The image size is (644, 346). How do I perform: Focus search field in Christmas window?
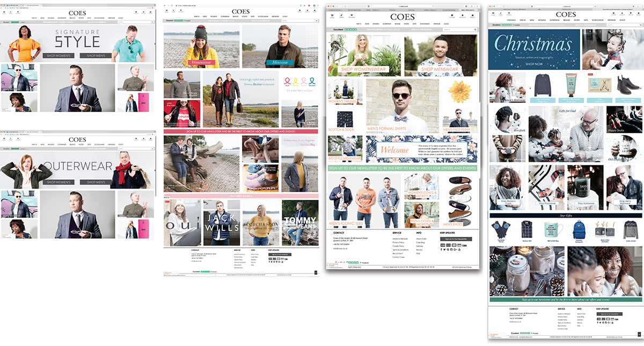623,25
